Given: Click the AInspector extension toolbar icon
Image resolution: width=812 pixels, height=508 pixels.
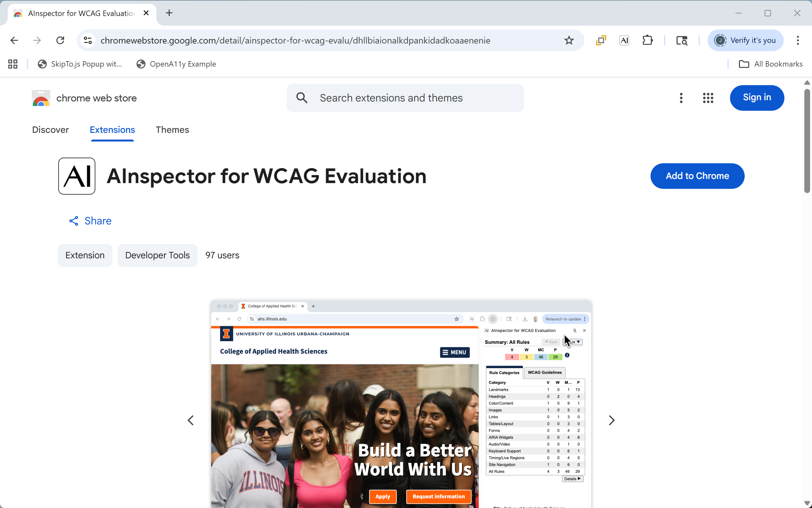Looking at the screenshot, I should coord(624,40).
